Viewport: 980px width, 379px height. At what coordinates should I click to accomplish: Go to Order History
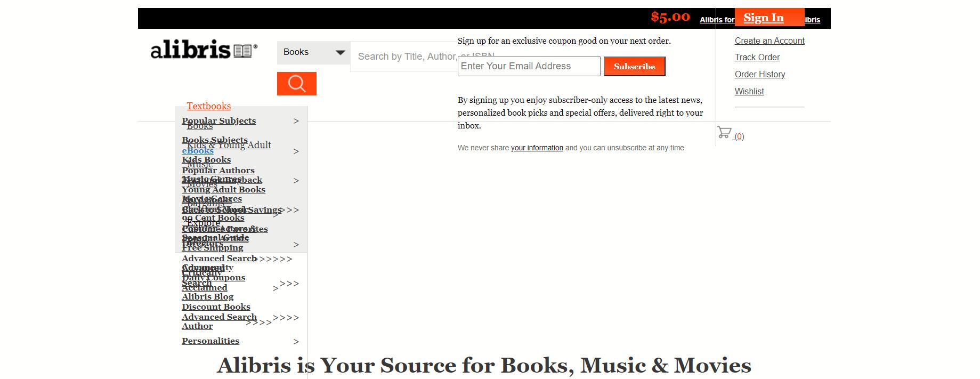759,75
